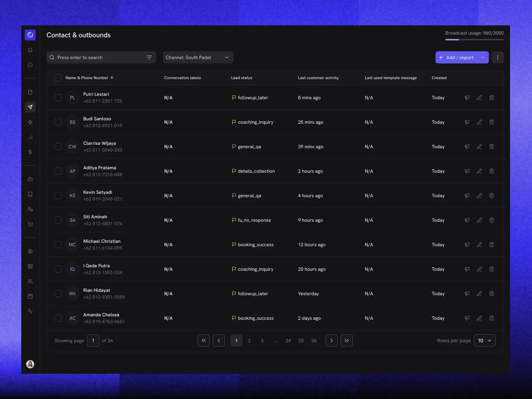This screenshot has height=399, width=532.
Task: Open the user-with-gear icon in sidebar
Action: click(30, 209)
